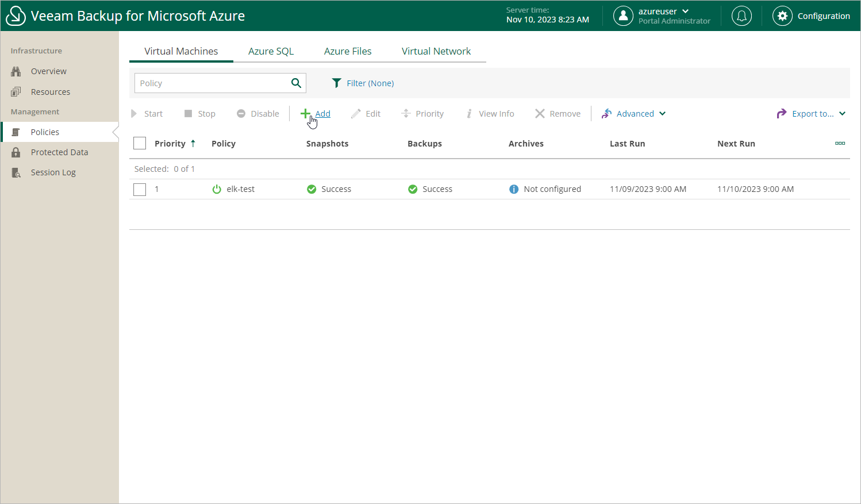Click the Export to... label

[813, 114]
